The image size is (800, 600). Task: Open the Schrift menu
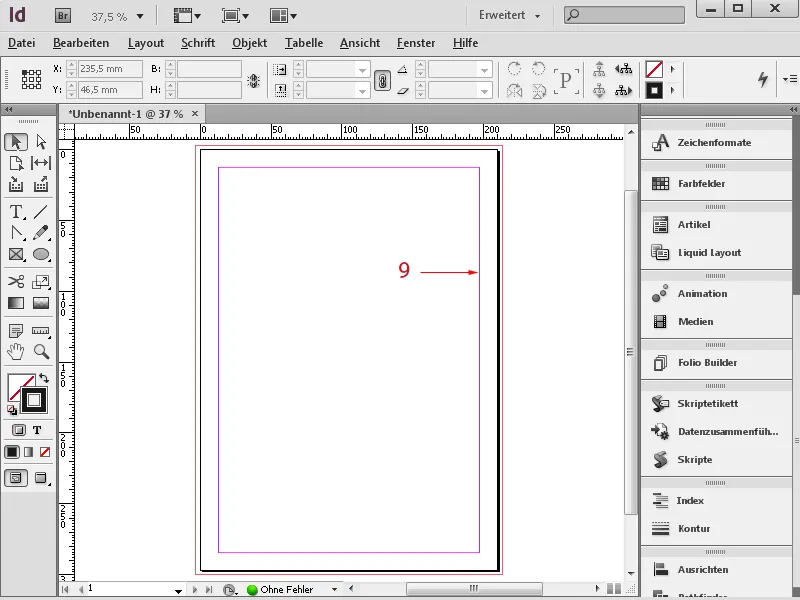[198, 43]
